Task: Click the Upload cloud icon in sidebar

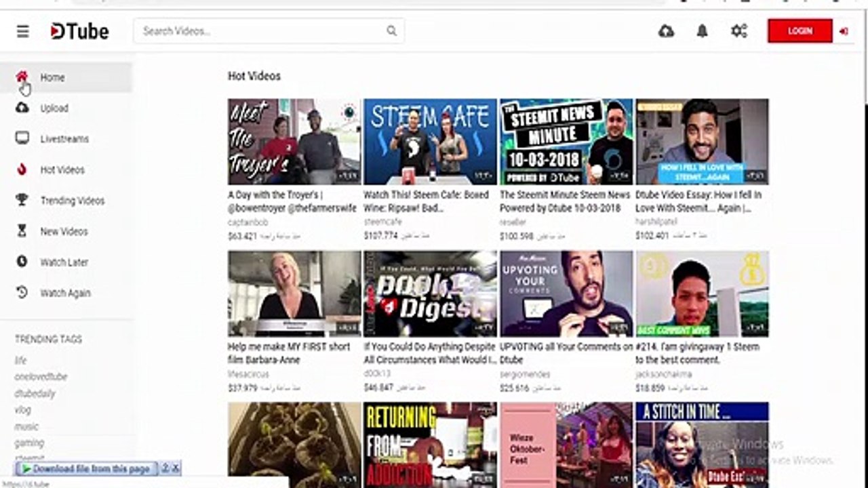Action: [x=22, y=108]
